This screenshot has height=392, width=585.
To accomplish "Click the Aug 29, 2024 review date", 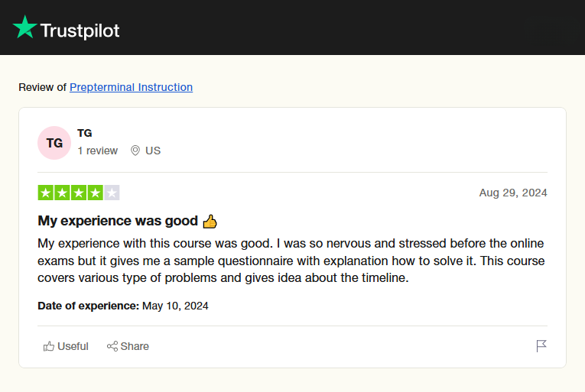I will (513, 193).
